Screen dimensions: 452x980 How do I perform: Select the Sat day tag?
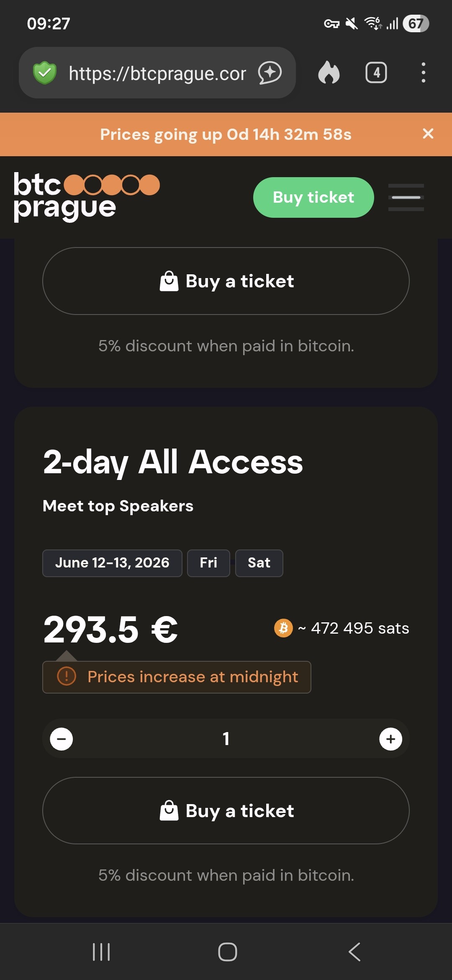coord(259,563)
